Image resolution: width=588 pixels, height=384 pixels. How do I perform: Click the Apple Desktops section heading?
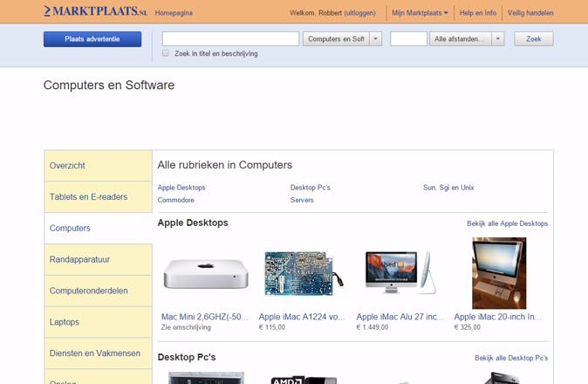[x=193, y=223]
